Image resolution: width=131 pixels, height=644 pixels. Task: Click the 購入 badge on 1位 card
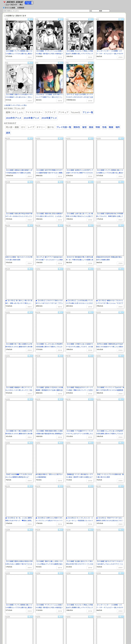click(30, 19)
